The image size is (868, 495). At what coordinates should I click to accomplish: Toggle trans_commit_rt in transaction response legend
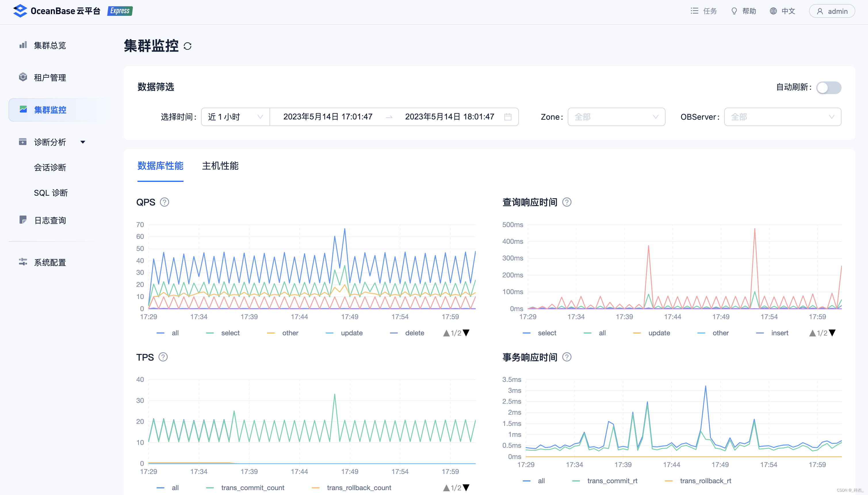pyautogui.click(x=605, y=481)
